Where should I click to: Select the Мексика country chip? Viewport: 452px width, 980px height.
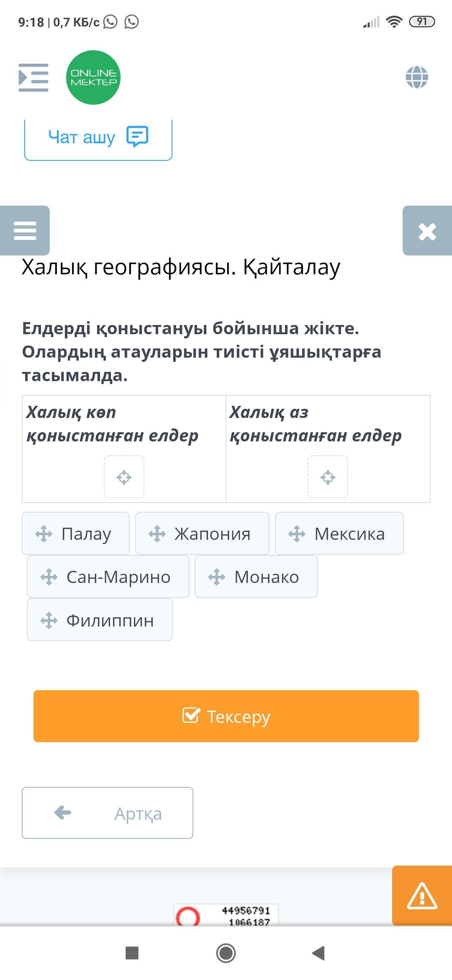339,534
